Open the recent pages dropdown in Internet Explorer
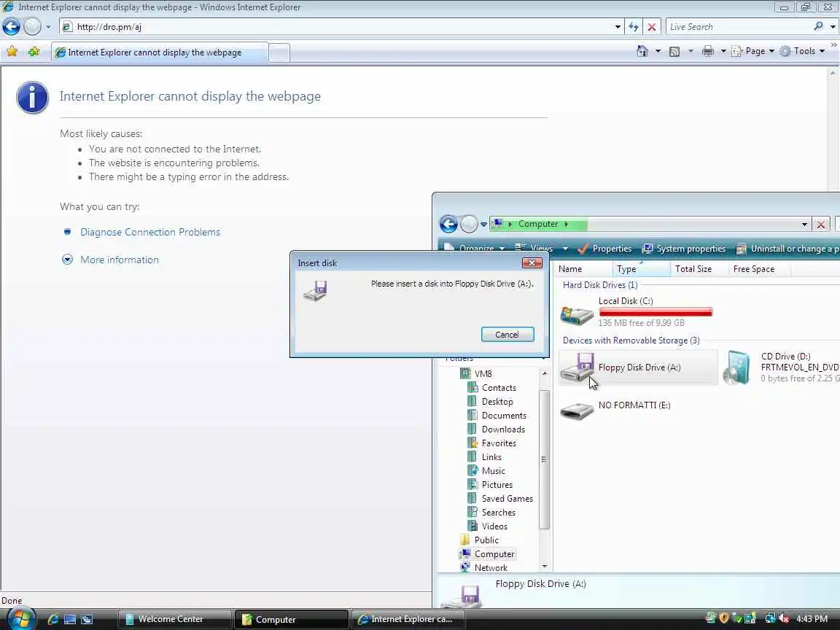840x630 pixels. pos(48,26)
